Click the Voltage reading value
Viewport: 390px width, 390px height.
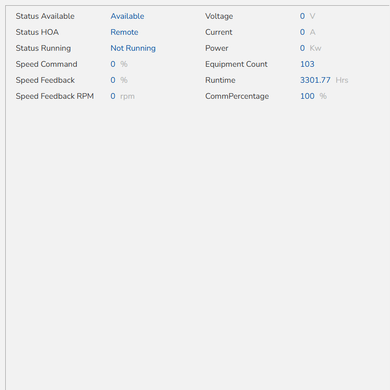302,16
